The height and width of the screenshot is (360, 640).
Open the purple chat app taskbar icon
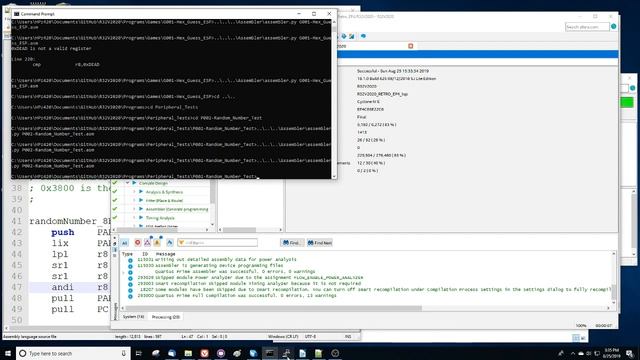pos(221,353)
